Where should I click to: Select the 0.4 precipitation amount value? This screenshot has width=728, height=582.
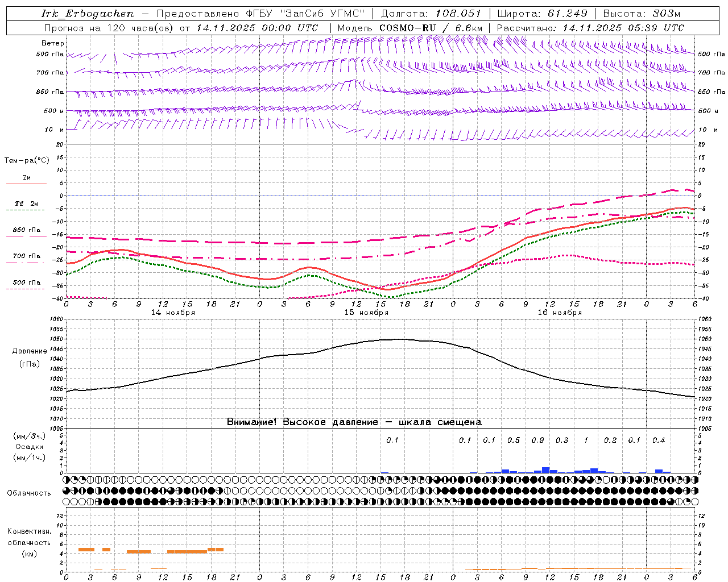659,440
